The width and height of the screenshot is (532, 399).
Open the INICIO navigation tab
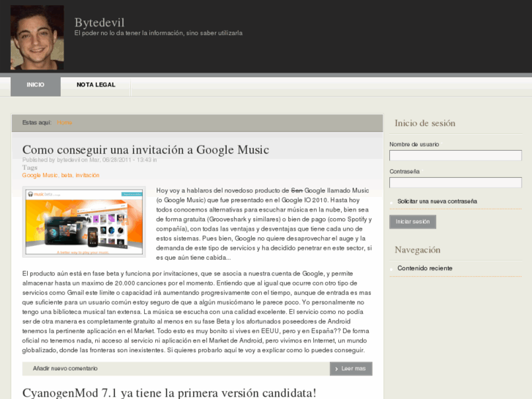pyautogui.click(x=36, y=85)
